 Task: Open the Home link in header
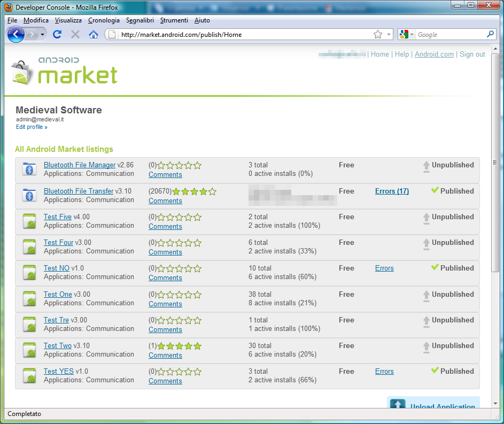(380, 55)
